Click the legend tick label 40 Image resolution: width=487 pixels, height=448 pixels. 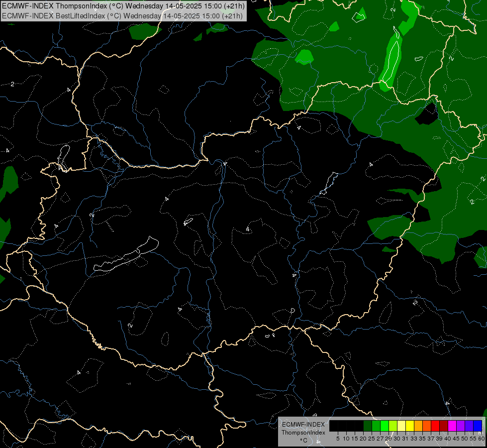click(448, 439)
